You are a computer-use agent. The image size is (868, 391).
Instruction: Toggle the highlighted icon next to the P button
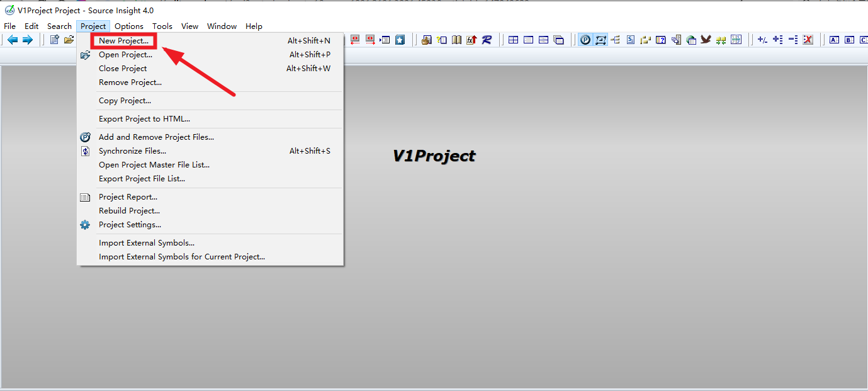pos(600,40)
